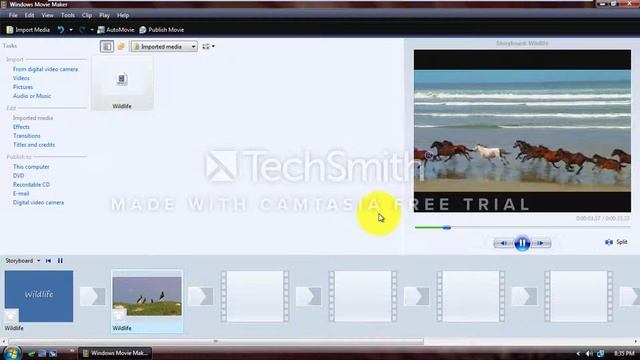Click the storyboard horizontal scrollbar

[216, 341]
